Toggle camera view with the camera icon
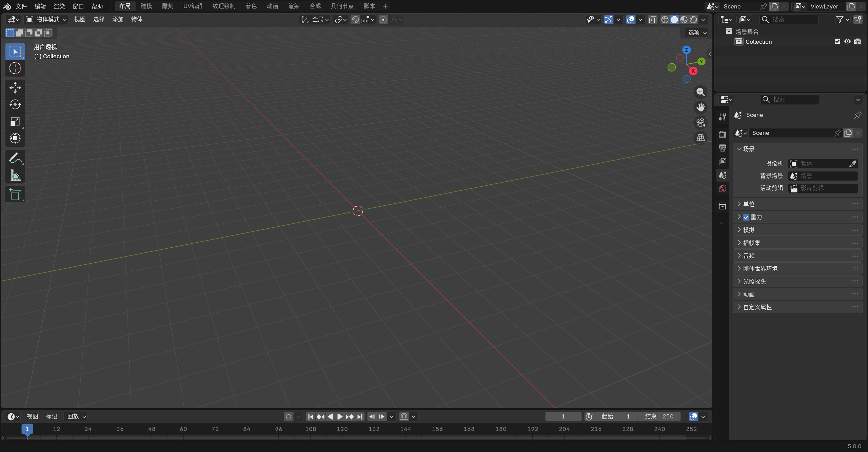This screenshot has height=452, width=868. pos(701,122)
